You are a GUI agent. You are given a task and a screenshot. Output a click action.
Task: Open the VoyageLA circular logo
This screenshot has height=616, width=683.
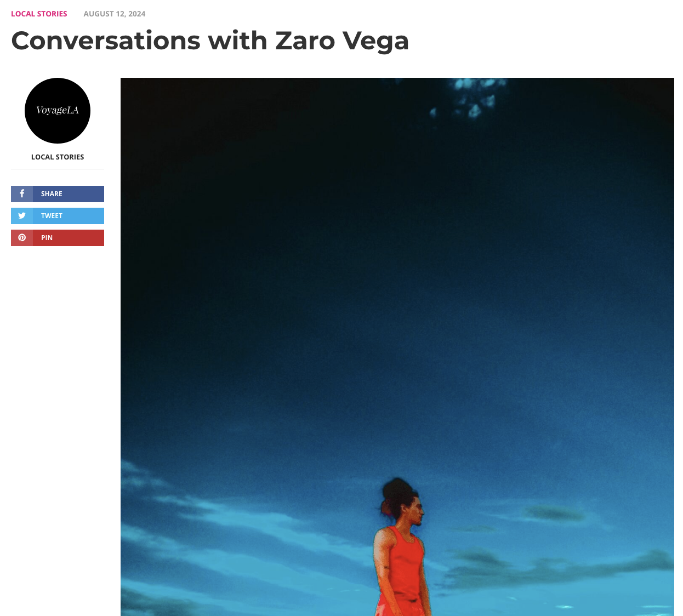58,111
